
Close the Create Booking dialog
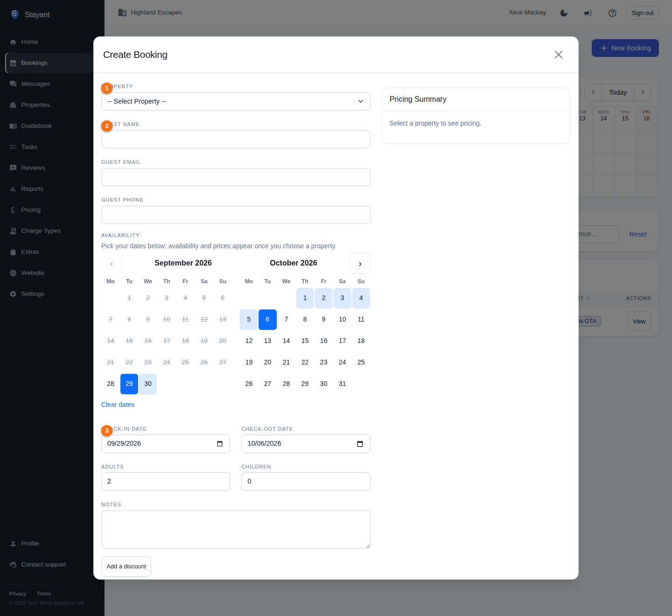point(559,55)
